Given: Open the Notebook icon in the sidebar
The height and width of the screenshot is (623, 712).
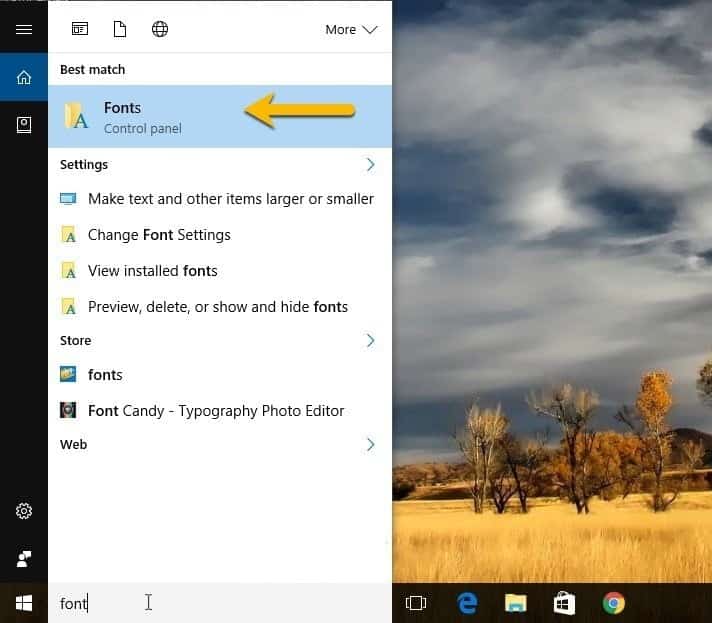Looking at the screenshot, I should click(24, 125).
